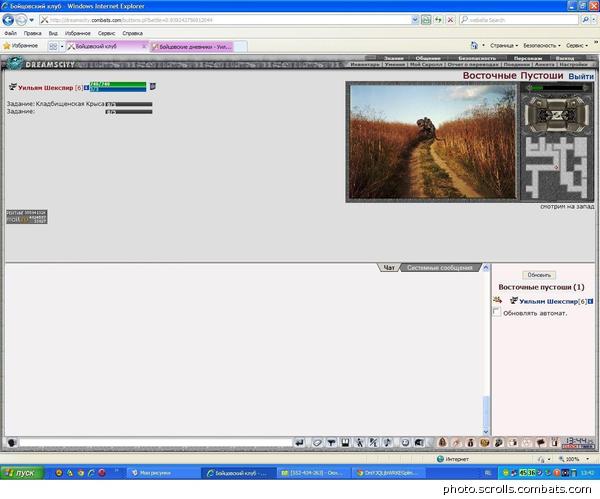Switch to Системные сообщения chat tab
This screenshot has height=499, width=600.
[x=440, y=267]
